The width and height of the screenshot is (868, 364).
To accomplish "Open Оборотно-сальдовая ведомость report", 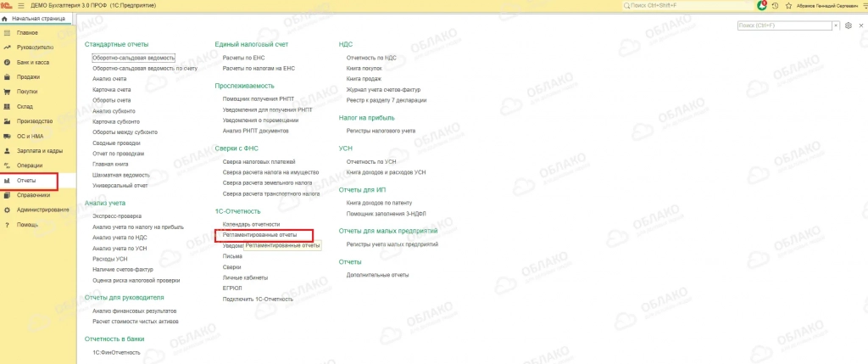I will [x=133, y=58].
